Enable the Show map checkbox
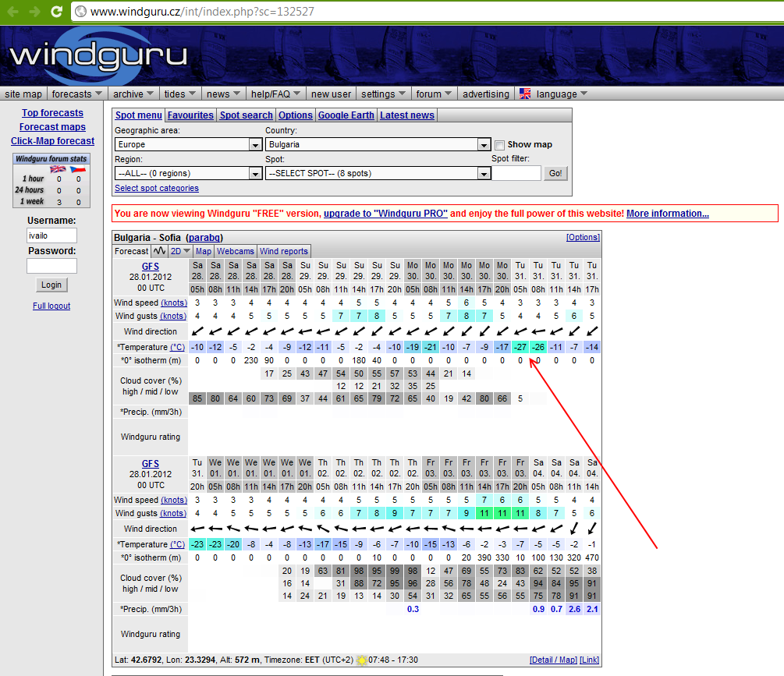This screenshot has width=784, height=676. [x=499, y=145]
